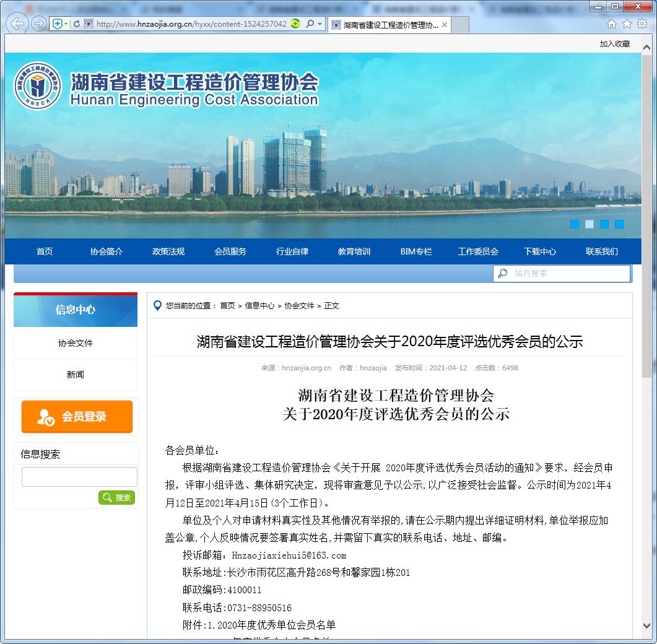This screenshot has width=657, height=644.
Task: Open browser home page icon
Action: [612, 24]
